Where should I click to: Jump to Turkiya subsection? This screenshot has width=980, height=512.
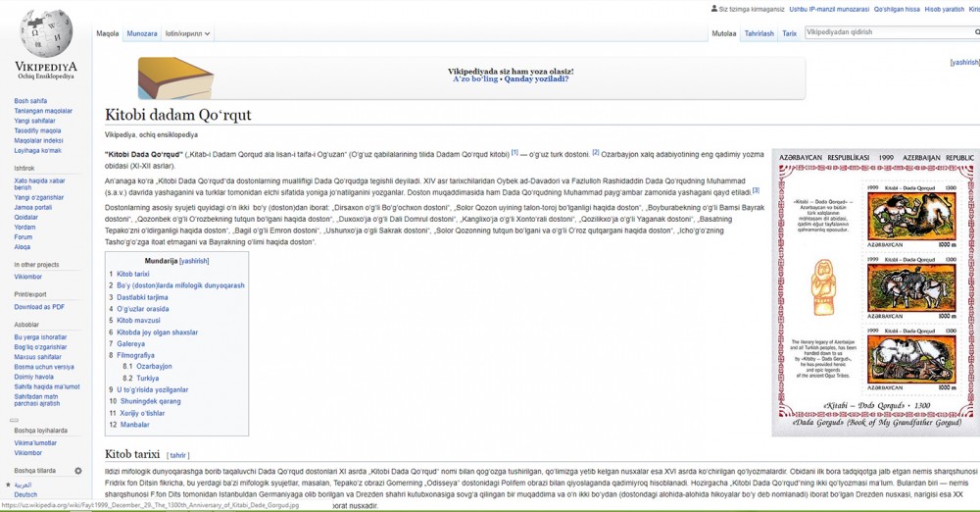click(148, 378)
